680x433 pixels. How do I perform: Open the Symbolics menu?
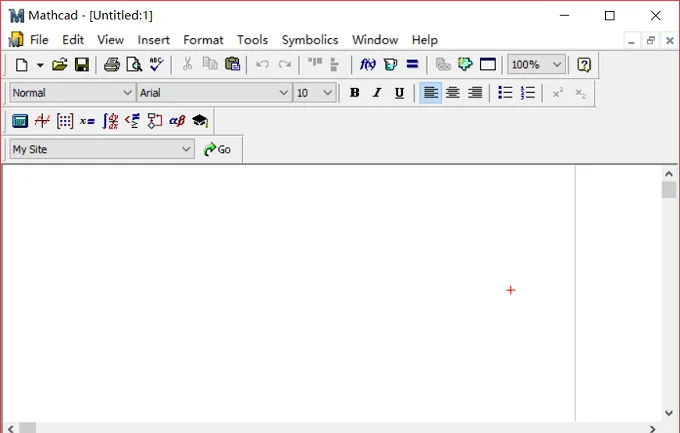pyautogui.click(x=310, y=40)
